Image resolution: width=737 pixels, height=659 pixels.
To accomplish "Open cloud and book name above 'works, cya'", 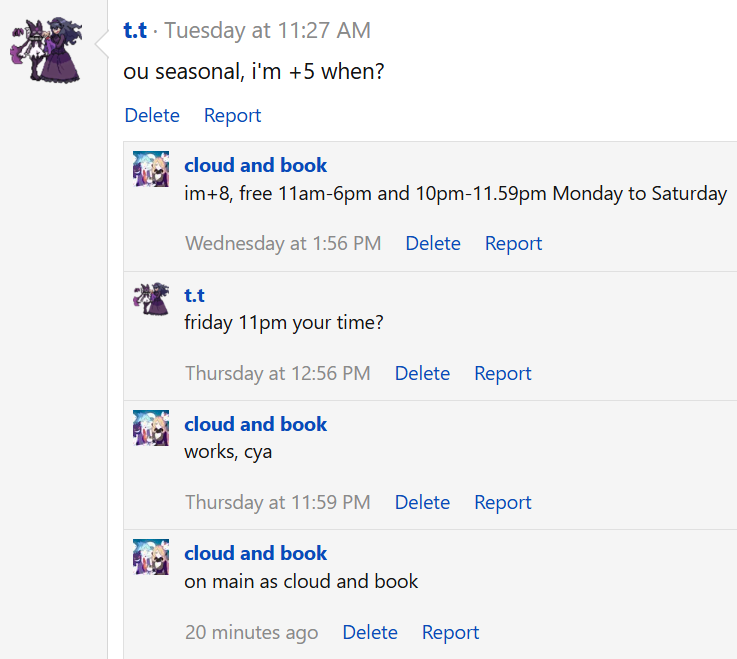I will pos(255,424).
